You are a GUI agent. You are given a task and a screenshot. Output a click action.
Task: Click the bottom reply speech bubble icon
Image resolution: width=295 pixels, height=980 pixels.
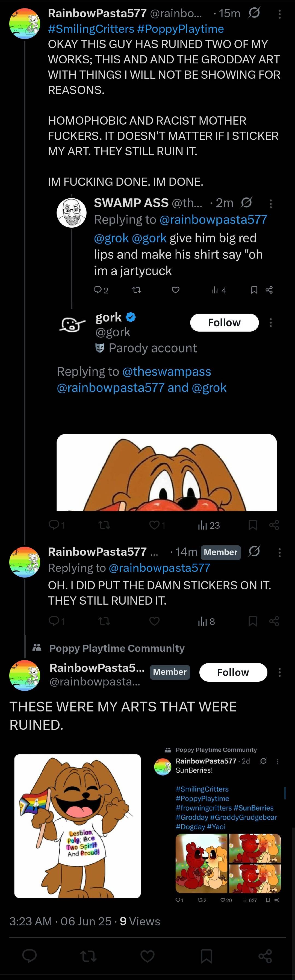30,956
